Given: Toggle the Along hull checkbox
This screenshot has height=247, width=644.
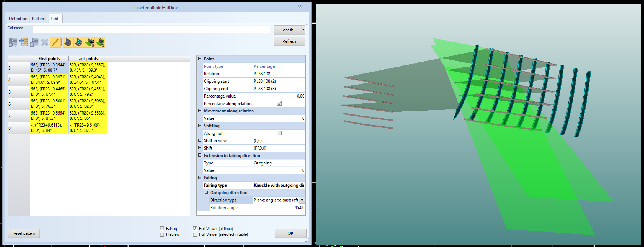Looking at the screenshot, I should (279, 133).
